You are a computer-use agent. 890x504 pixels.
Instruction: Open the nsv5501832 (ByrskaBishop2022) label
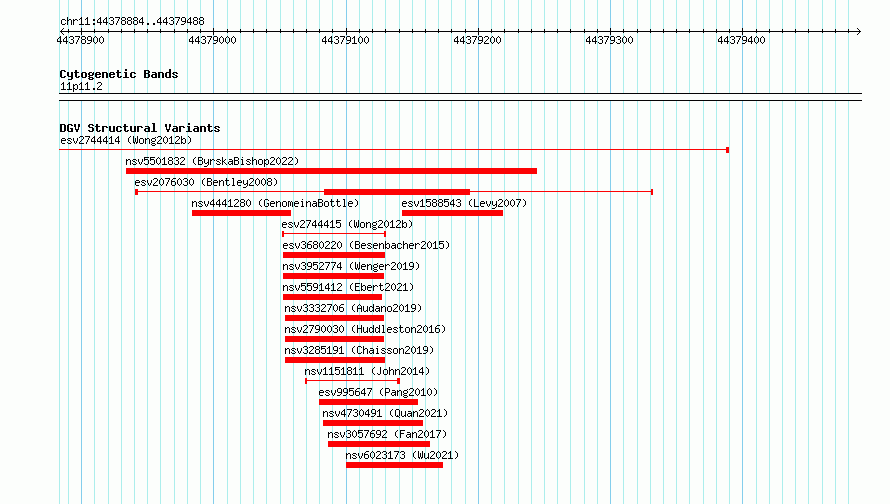click(212, 161)
